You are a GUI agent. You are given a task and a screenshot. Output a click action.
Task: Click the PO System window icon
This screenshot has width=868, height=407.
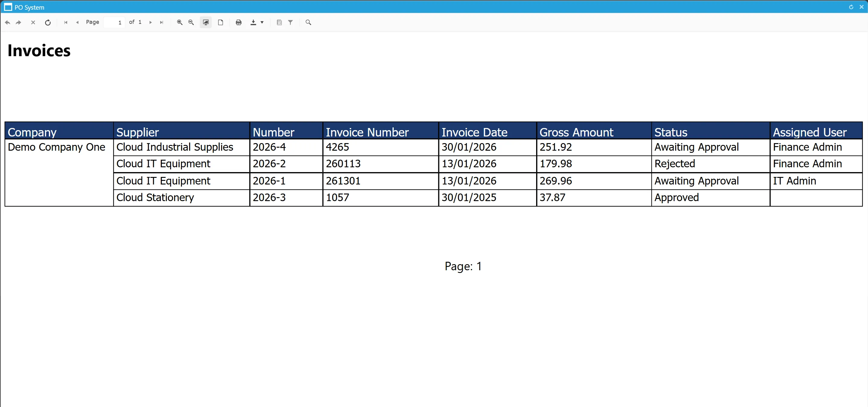click(8, 7)
